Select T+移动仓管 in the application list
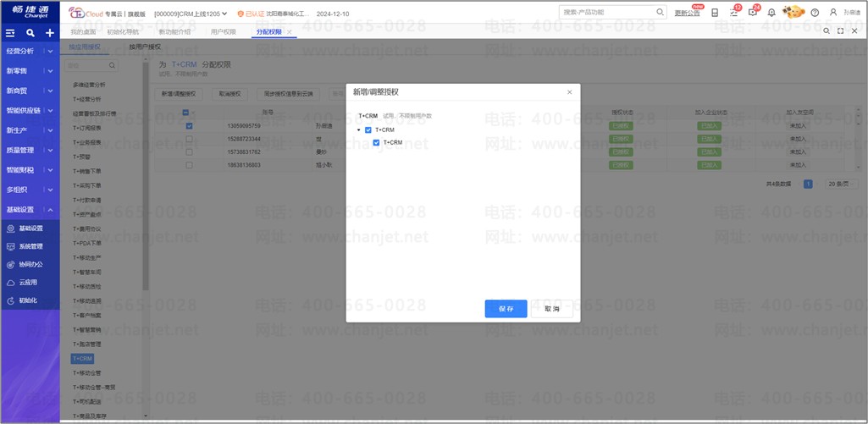 tap(87, 373)
